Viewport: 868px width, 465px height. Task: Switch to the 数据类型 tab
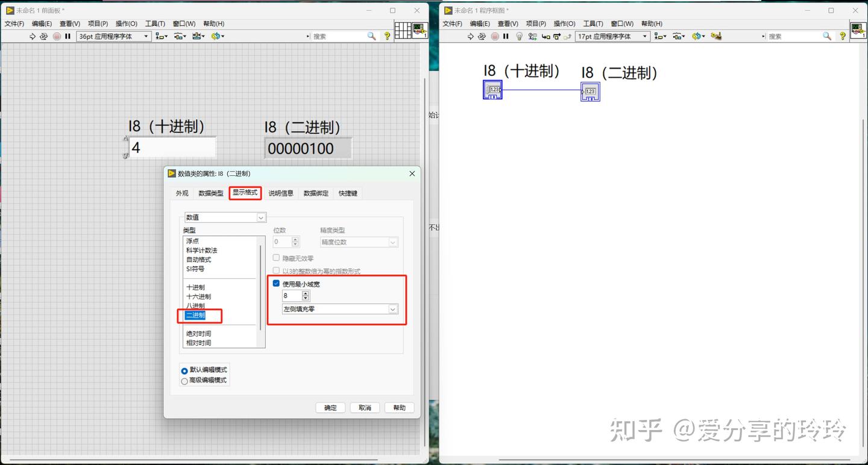pyautogui.click(x=210, y=193)
